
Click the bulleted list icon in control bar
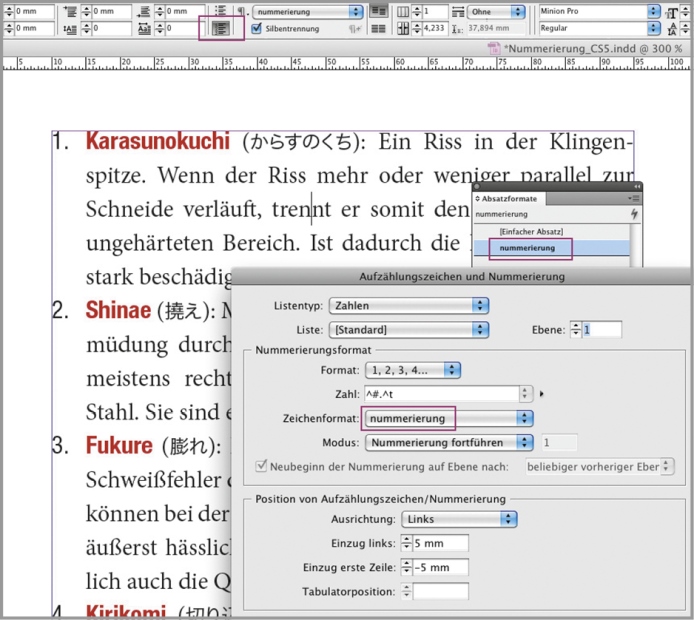tap(220, 10)
